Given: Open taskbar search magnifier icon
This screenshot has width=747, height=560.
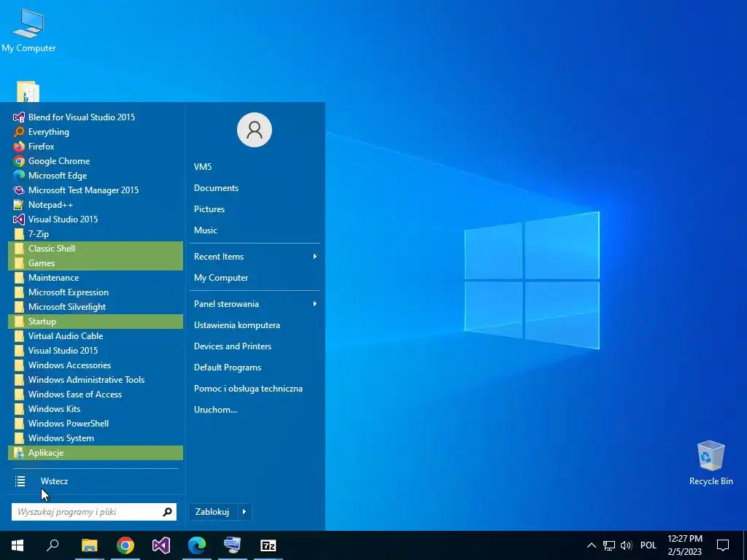Looking at the screenshot, I should click(53, 545).
